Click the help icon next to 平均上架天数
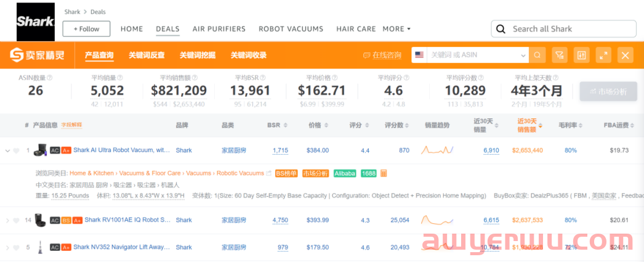The image size is (644, 262). 555,77
